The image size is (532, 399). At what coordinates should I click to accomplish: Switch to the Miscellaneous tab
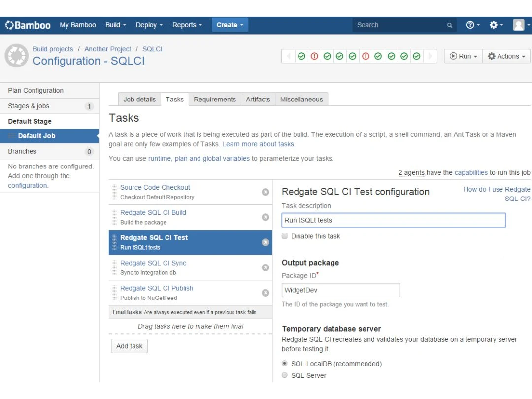(301, 100)
